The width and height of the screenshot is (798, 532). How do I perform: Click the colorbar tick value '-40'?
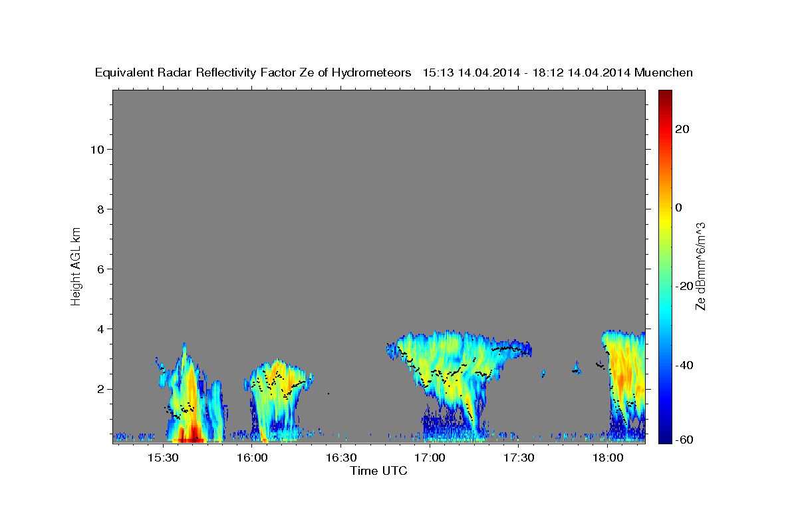tap(684, 365)
